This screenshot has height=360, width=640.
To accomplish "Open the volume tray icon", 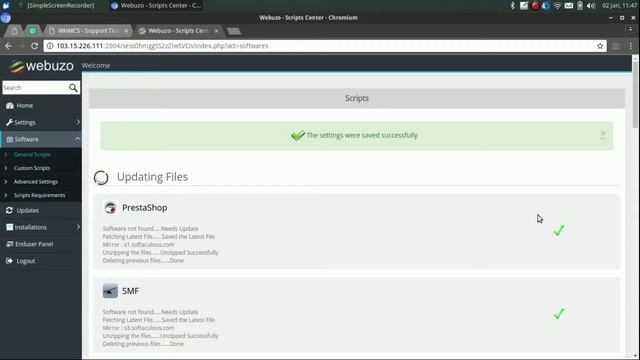I will pos(591,6).
